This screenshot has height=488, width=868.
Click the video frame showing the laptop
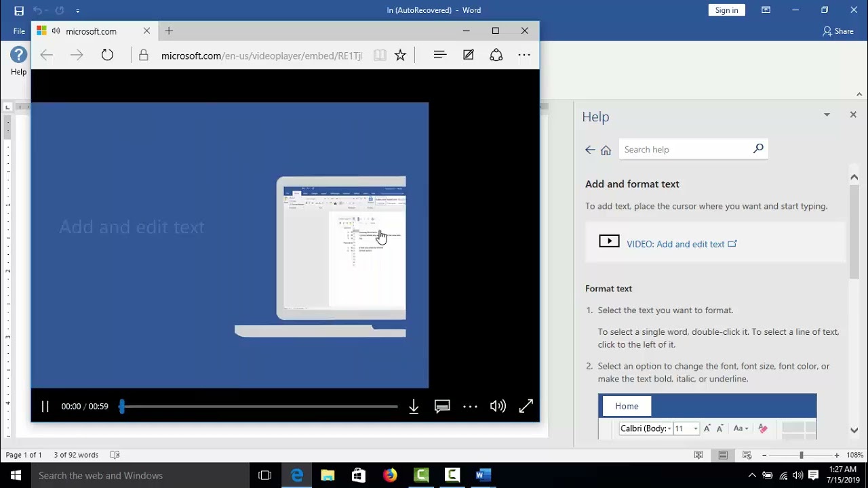coord(230,245)
